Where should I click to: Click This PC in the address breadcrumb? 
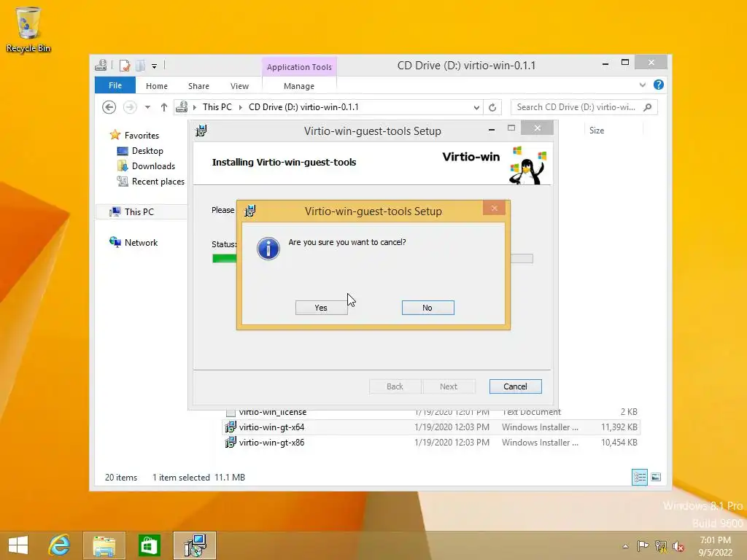(x=217, y=107)
